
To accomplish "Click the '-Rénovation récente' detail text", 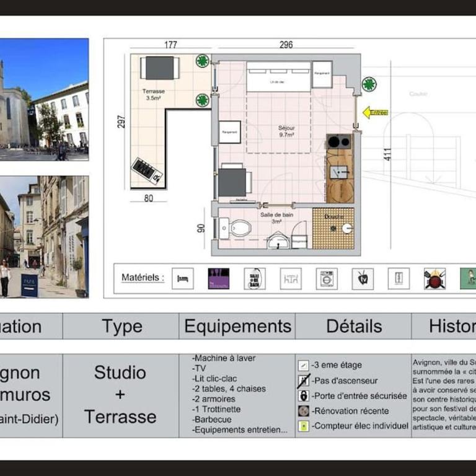I will pyautogui.click(x=350, y=411).
